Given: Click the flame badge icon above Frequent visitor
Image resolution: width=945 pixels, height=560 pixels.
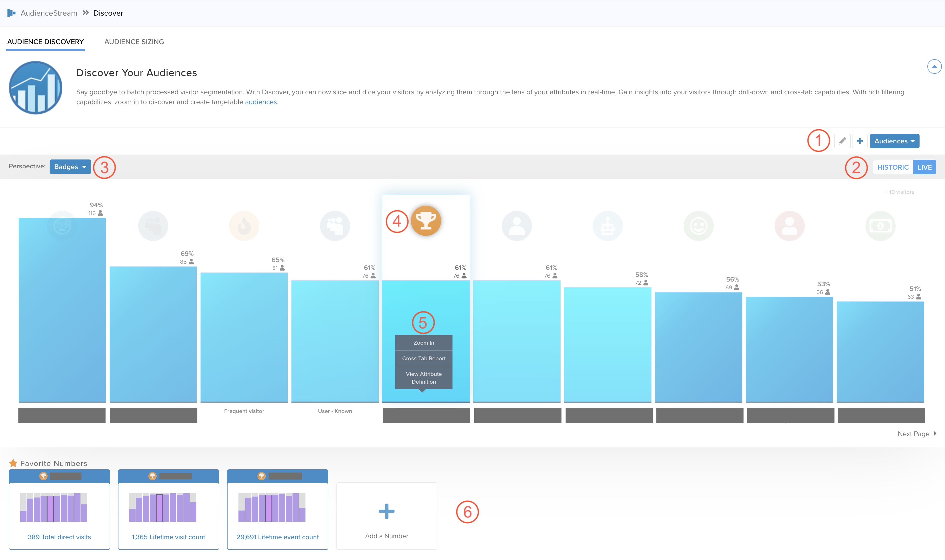Looking at the screenshot, I should point(244,226).
